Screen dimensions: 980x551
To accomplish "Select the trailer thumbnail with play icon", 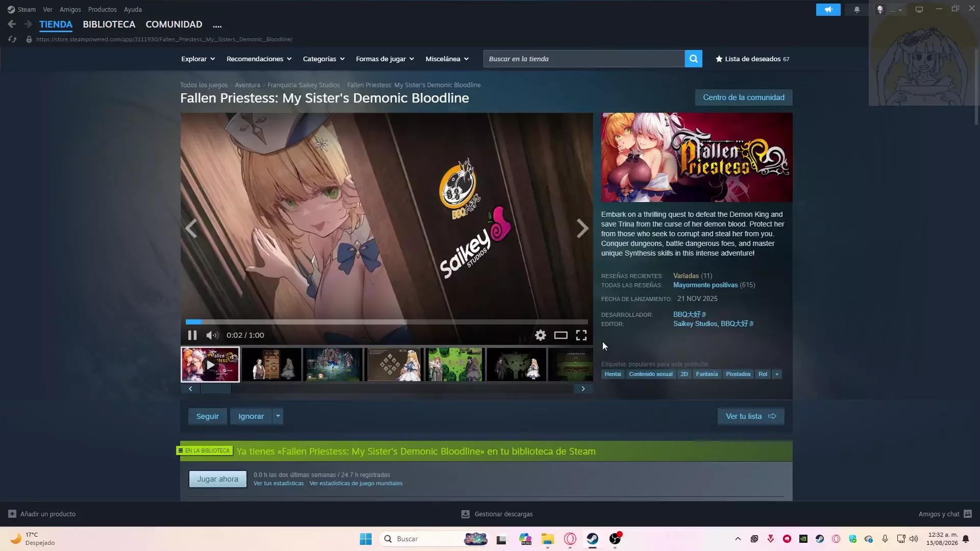I will (210, 365).
